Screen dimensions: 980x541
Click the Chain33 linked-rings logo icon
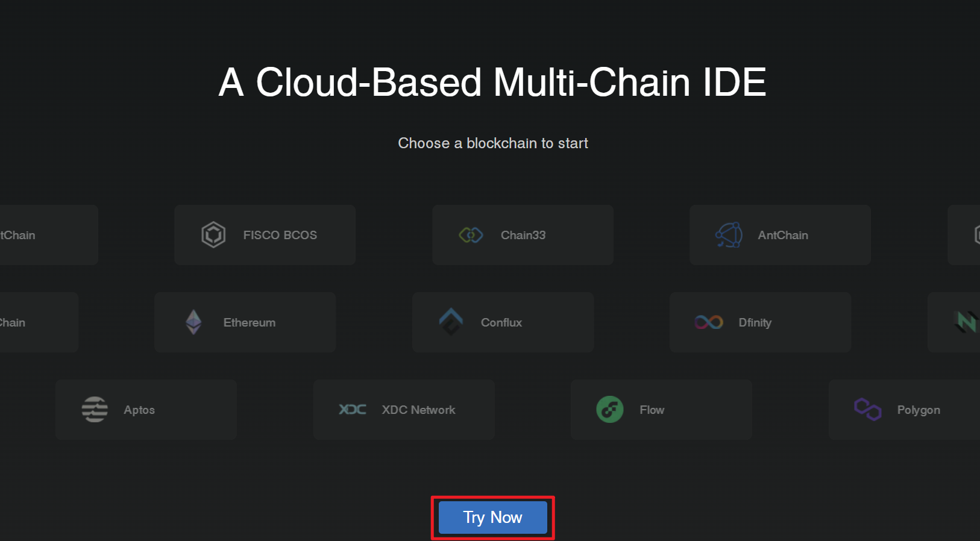[x=471, y=235]
